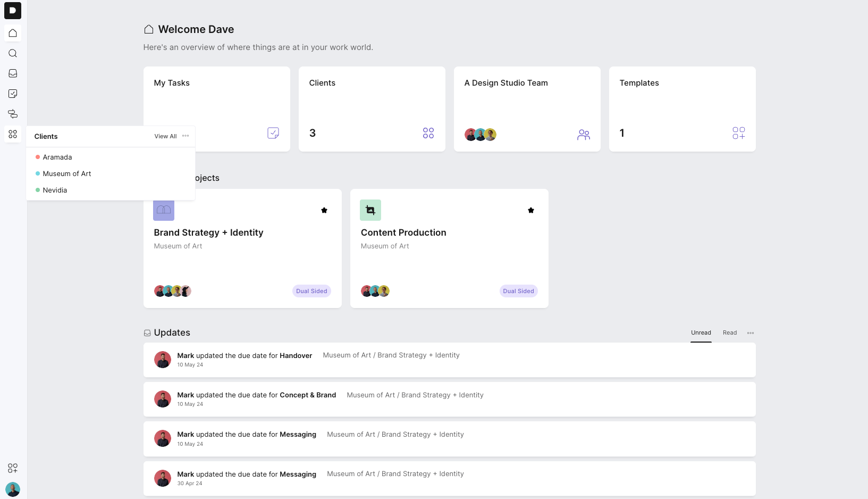
Task: Open the Updates section more options
Action: [751, 333]
